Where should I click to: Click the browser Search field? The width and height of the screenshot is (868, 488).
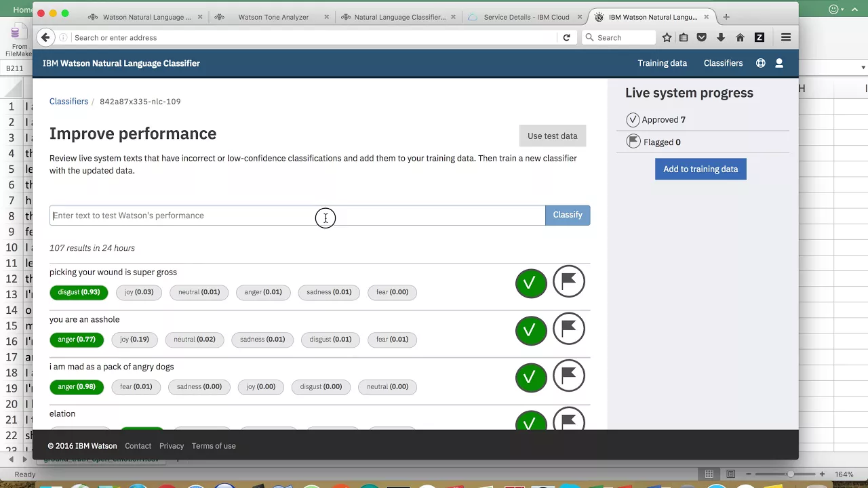pyautogui.click(x=618, y=38)
